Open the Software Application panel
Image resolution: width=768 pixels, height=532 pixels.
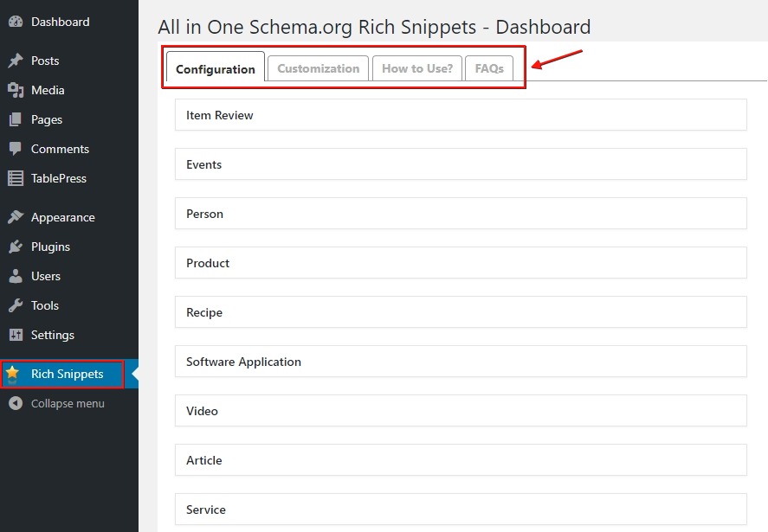[460, 361]
